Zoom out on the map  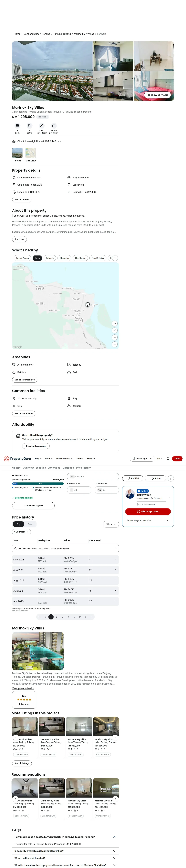pyautogui.click(x=115, y=344)
